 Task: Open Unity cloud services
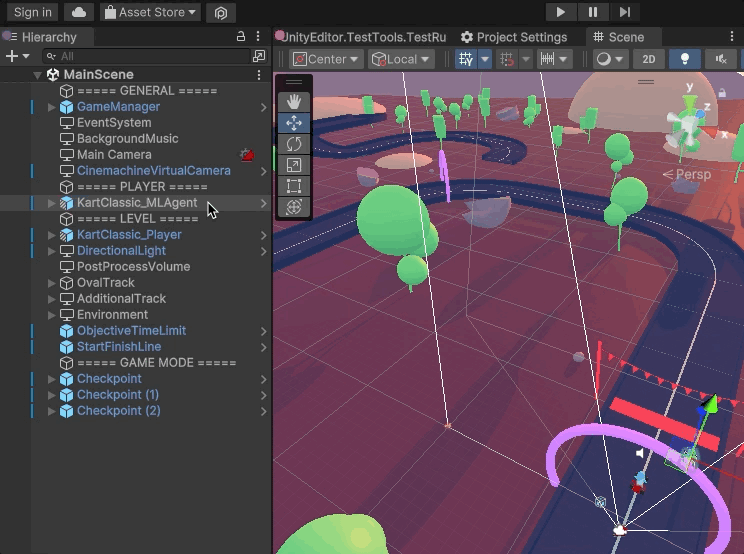[79, 12]
